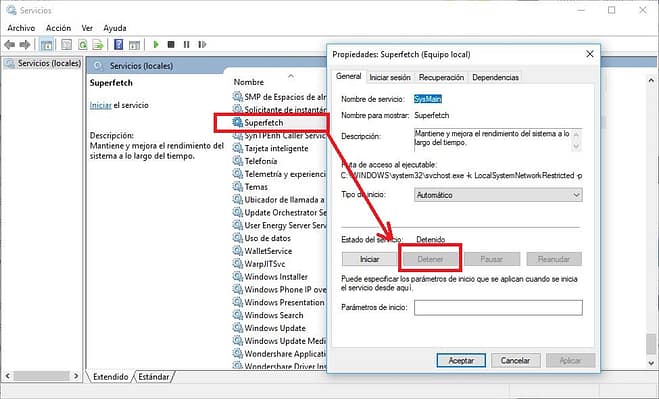Switch to the Extendido view tab
Image resolution: width=659 pixels, height=399 pixels.
pos(111,377)
